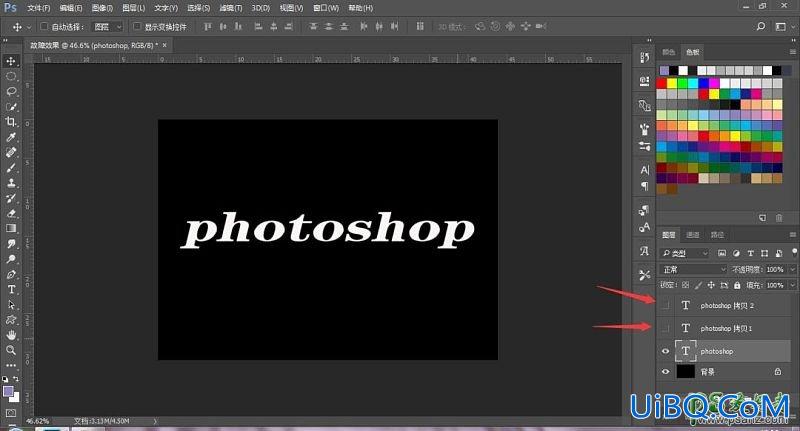Open the Layers panel flyout menu
The image size is (800, 431).
(x=793, y=235)
